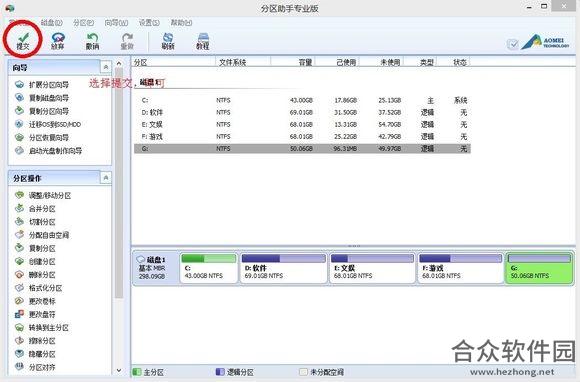Screen dimensions: 580x382
Task: Select 删除分区 delete operation
Action: 35,275
